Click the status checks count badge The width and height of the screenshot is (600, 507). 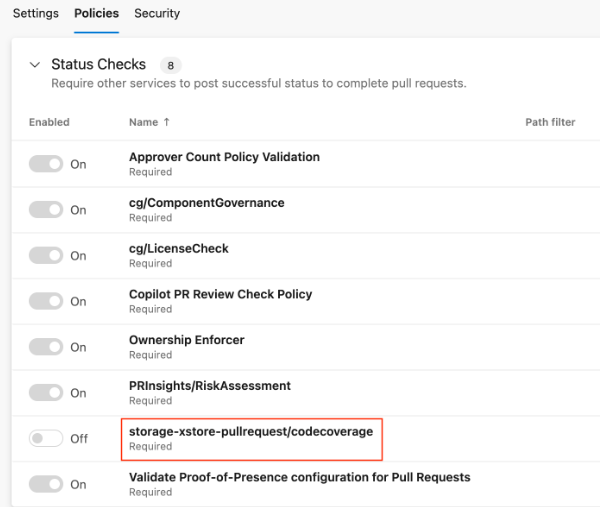pyautogui.click(x=171, y=65)
